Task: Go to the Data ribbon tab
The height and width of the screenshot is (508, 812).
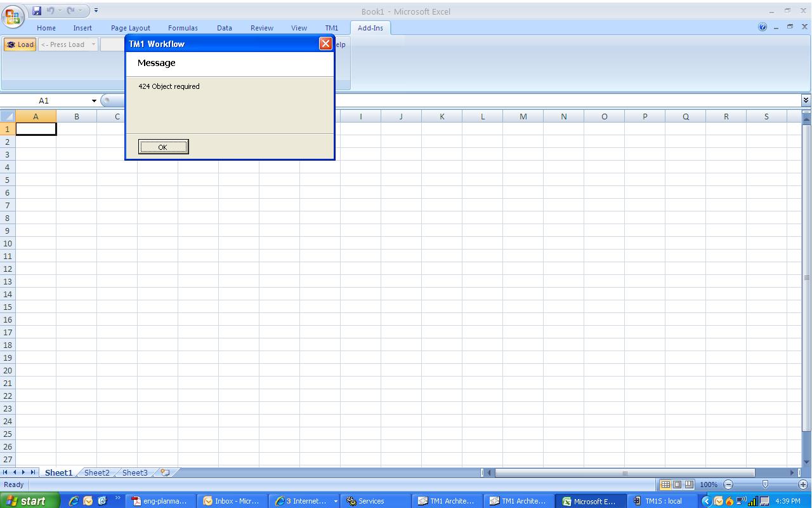Action: click(225, 28)
